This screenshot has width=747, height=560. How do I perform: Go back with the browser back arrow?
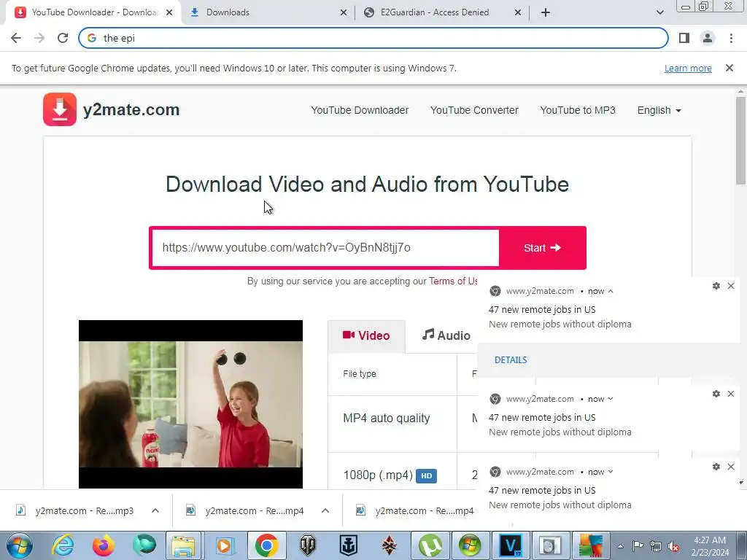[16, 38]
